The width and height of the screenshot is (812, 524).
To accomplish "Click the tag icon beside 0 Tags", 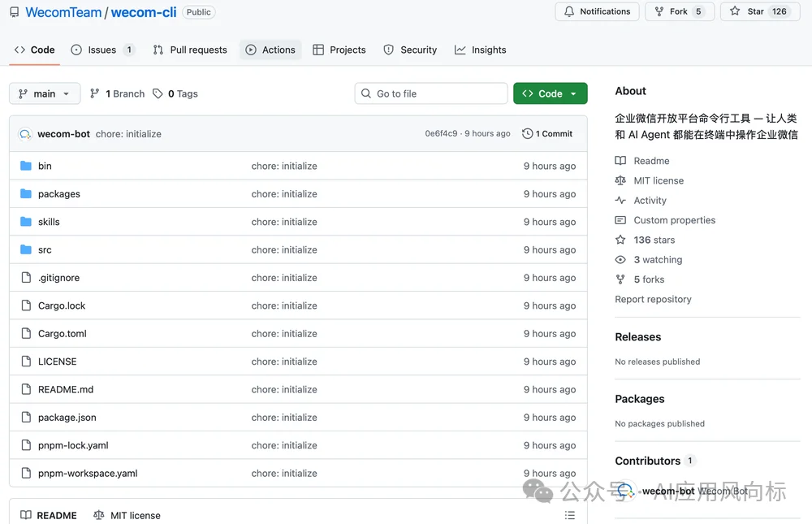I will coord(158,93).
